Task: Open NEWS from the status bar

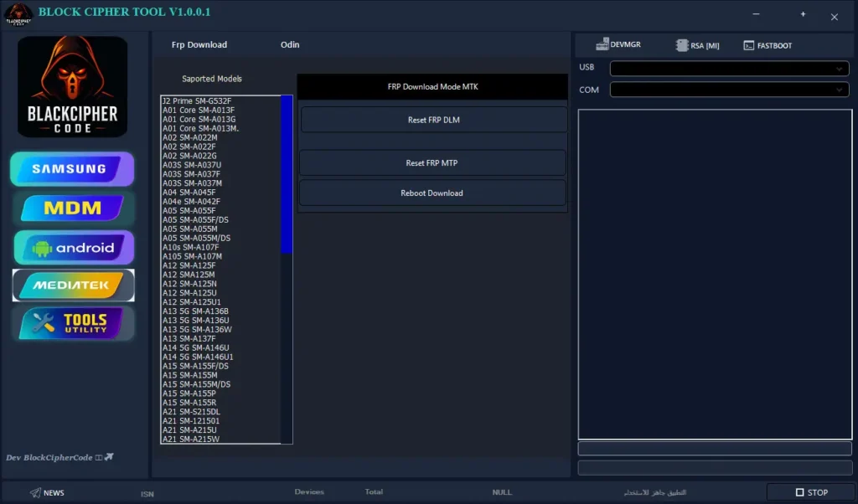Action: pos(47,493)
